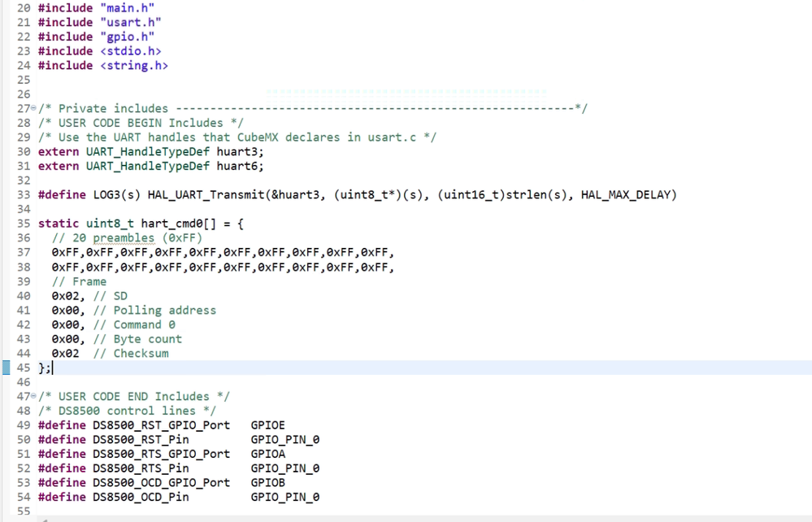
Task: Click the 'Private includes' comment
Action: pyautogui.click(x=313, y=108)
